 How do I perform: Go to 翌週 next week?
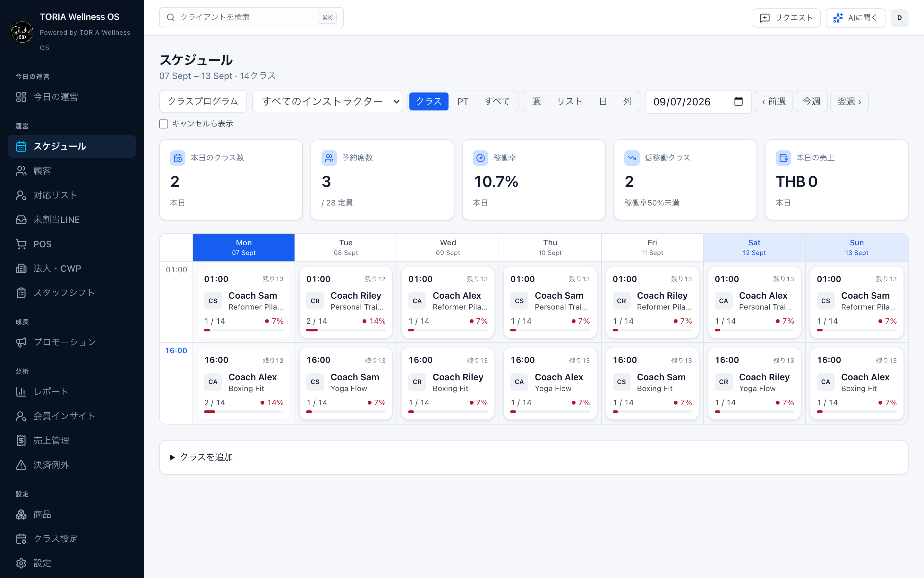[x=849, y=101]
